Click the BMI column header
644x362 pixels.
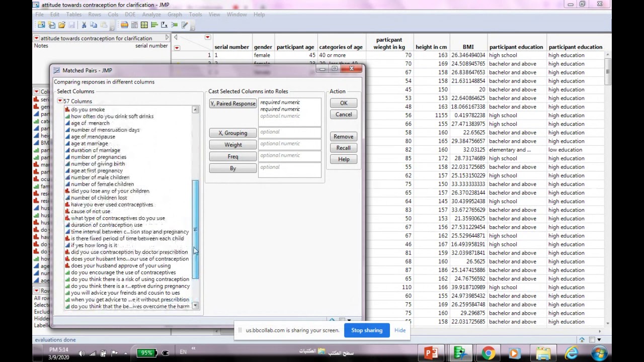[x=468, y=47]
